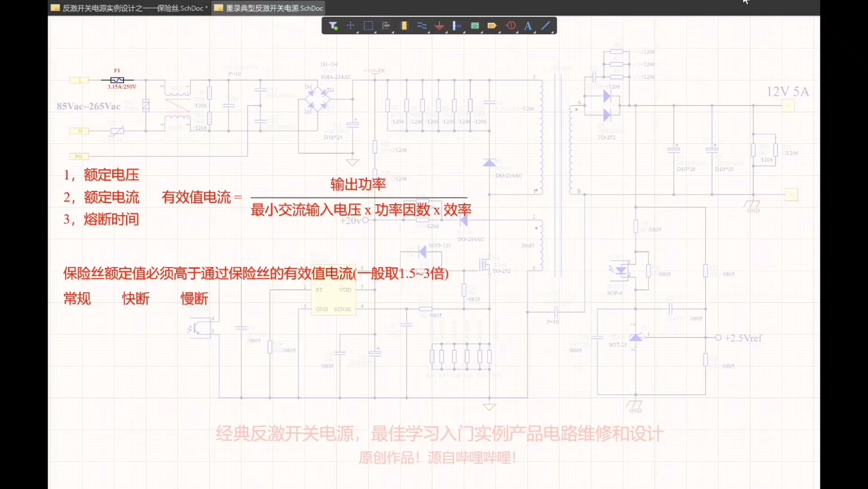Click the 输出功率 numerator text

358,184
